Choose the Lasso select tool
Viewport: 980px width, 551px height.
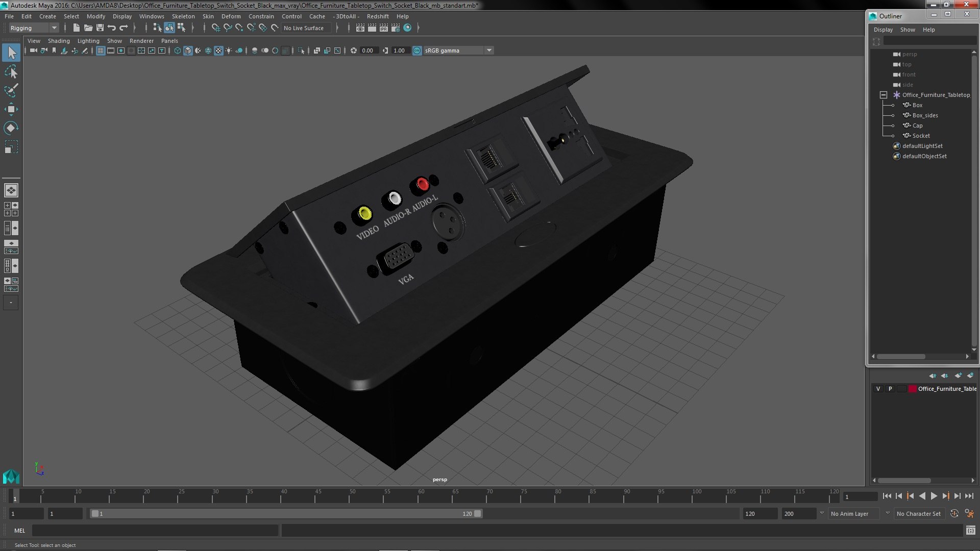coord(11,72)
